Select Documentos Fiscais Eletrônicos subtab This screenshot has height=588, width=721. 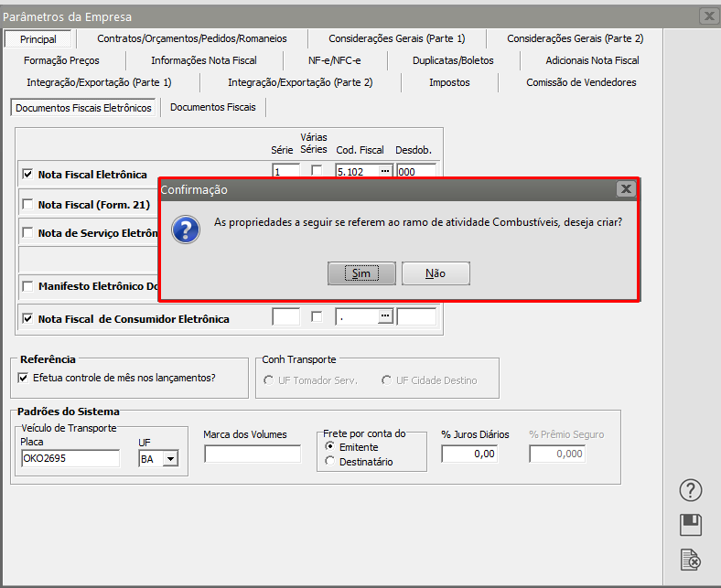click(83, 108)
